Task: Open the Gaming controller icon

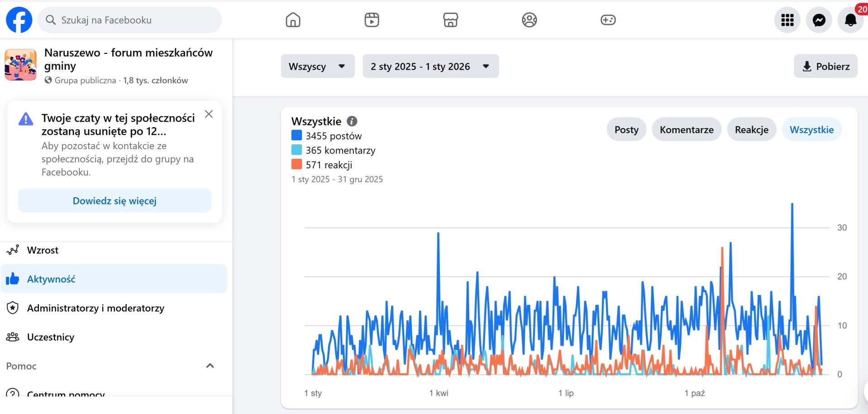Action: click(x=608, y=20)
